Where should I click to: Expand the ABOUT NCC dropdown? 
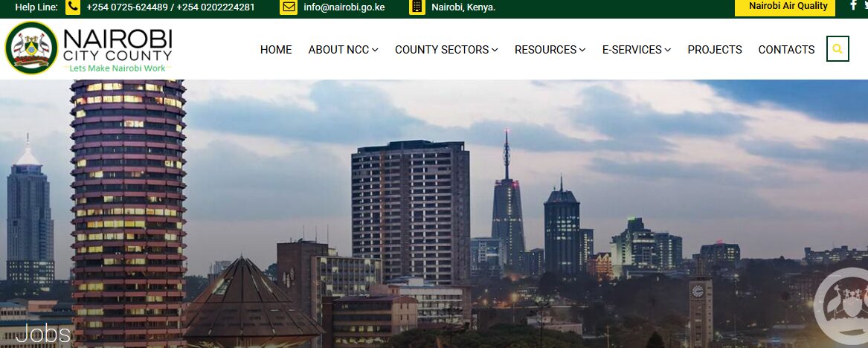pyautogui.click(x=343, y=50)
